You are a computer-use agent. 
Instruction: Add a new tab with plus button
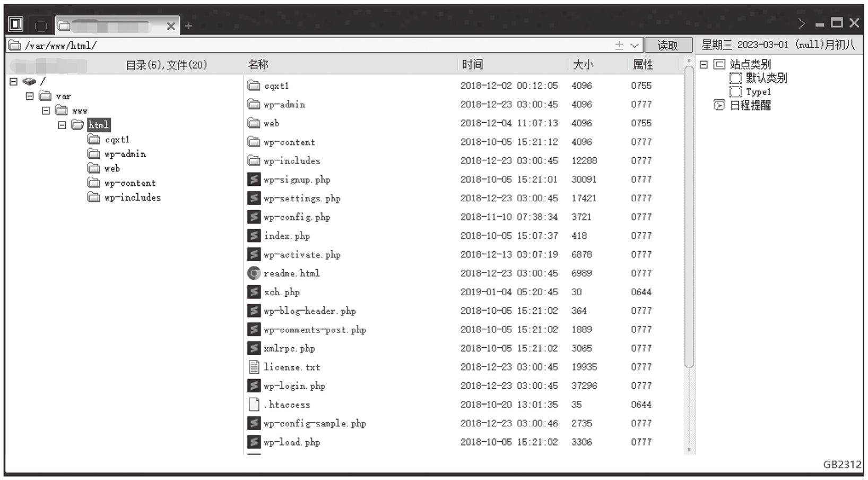coord(188,25)
